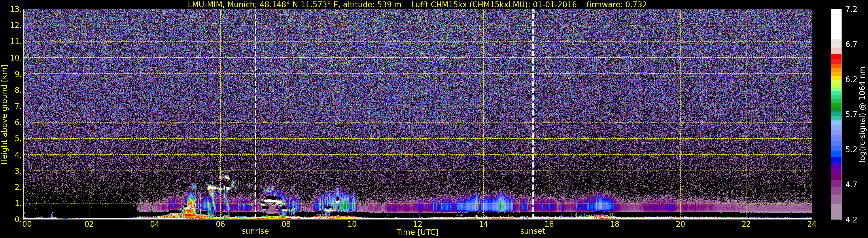Viewport: 868px width, 238px height.
Task: Click the date '01-01-2016' in the title
Action: click(555, 4)
